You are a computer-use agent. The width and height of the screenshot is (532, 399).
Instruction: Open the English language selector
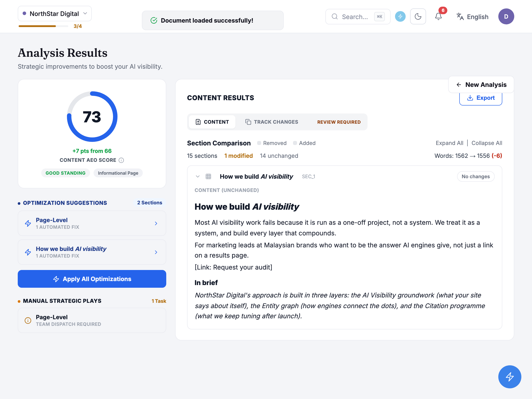(x=472, y=17)
